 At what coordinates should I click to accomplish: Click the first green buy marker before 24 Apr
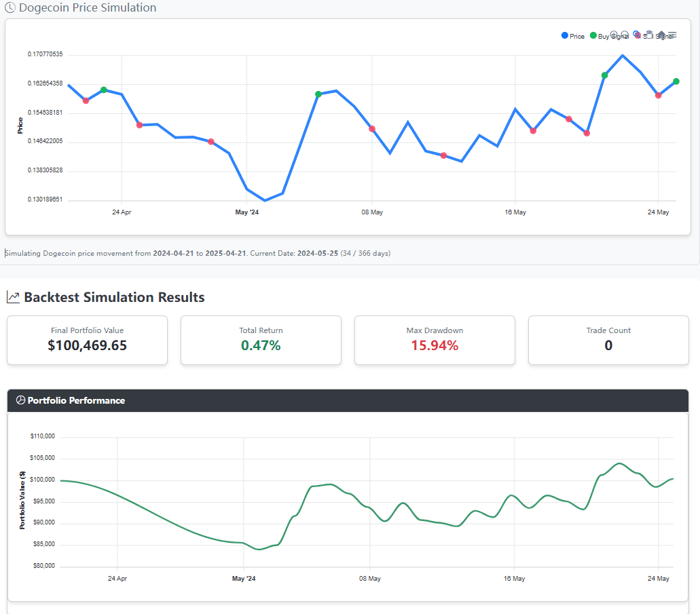104,90
